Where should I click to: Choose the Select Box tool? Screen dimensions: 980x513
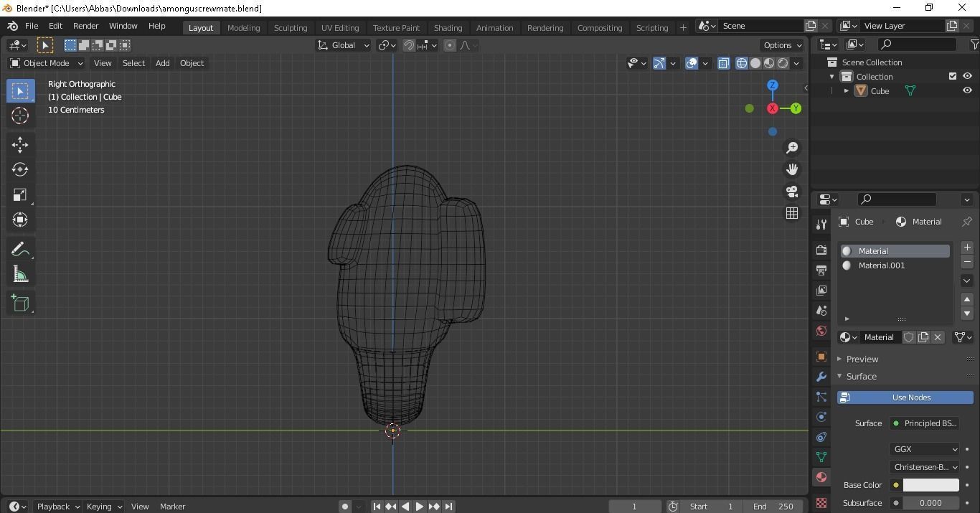(20, 91)
